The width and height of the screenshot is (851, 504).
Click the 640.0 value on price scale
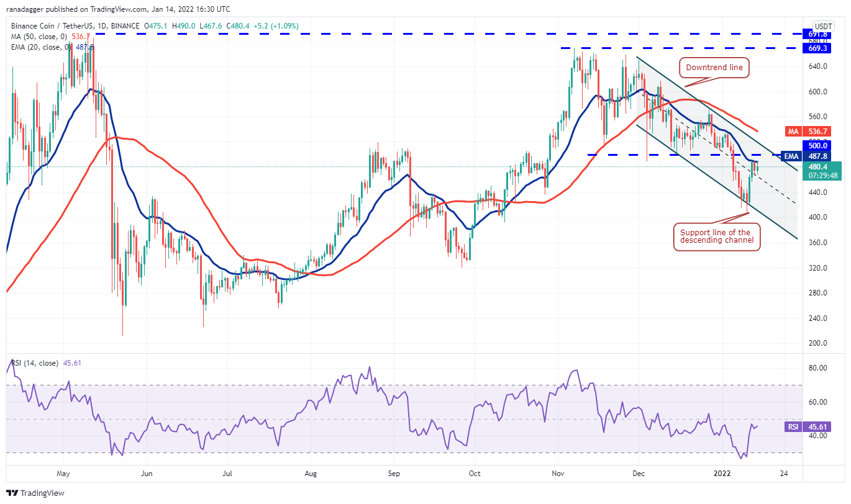point(819,66)
